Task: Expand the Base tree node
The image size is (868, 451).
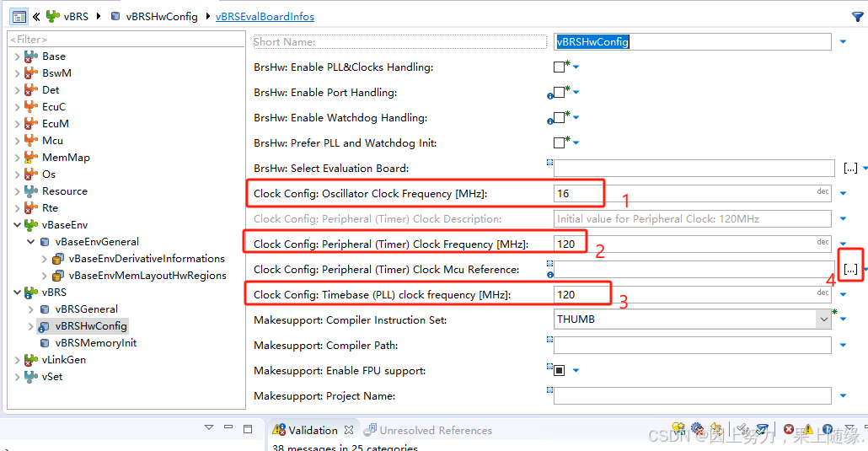Action: pyautogui.click(x=17, y=56)
